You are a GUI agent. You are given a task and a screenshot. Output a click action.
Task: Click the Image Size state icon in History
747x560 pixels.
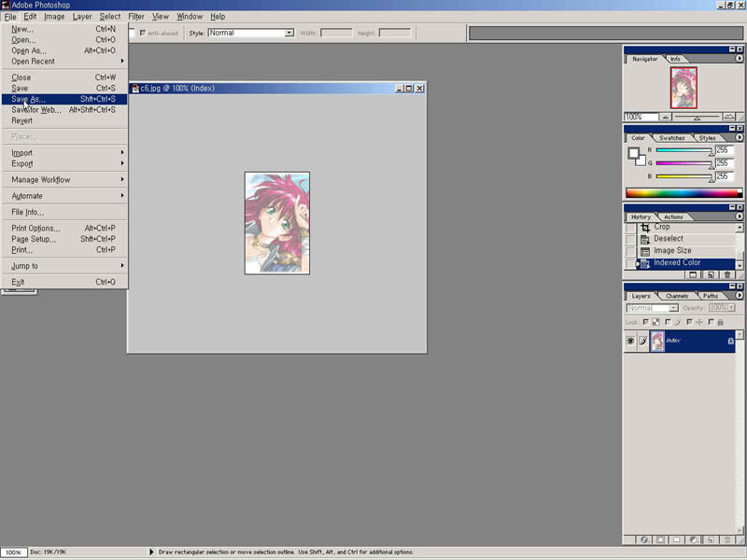pyautogui.click(x=645, y=251)
